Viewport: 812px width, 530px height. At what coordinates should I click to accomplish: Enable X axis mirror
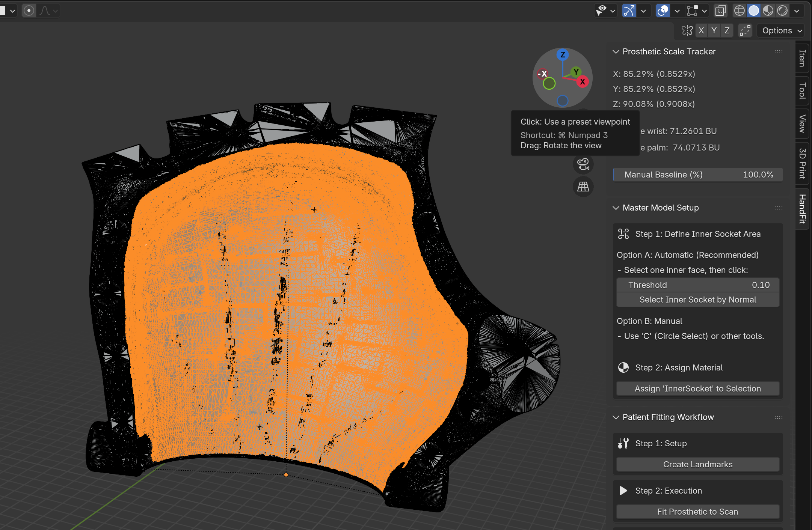701,31
